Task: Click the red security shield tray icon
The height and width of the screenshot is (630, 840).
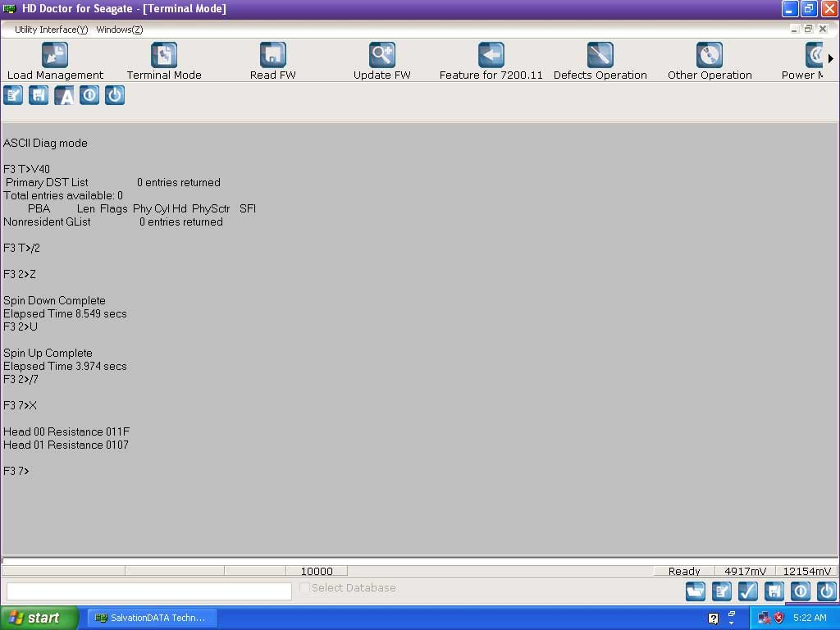Action: pos(779,619)
